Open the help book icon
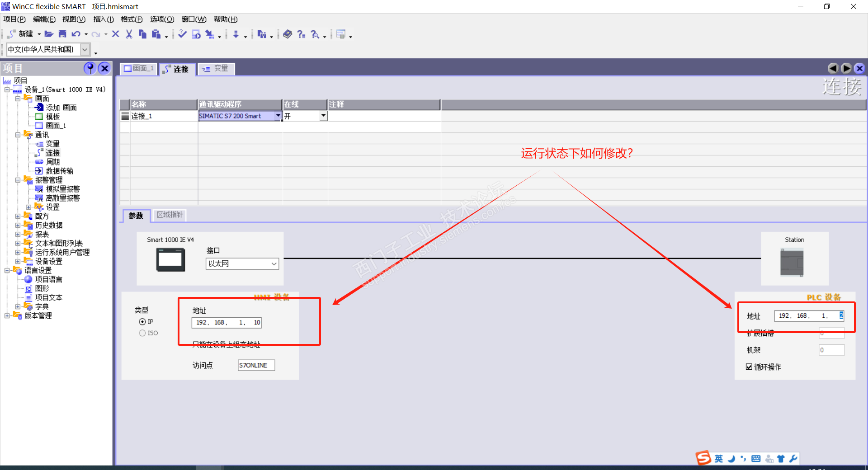The width and height of the screenshot is (868, 470). coord(288,34)
